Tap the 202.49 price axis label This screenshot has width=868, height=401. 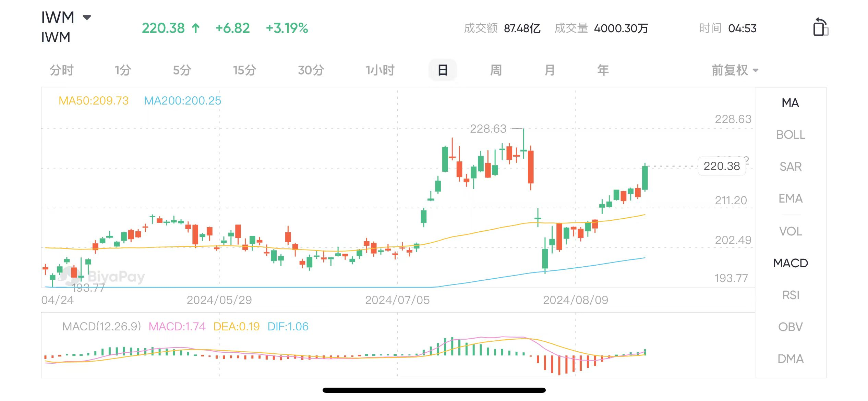pyautogui.click(x=733, y=240)
